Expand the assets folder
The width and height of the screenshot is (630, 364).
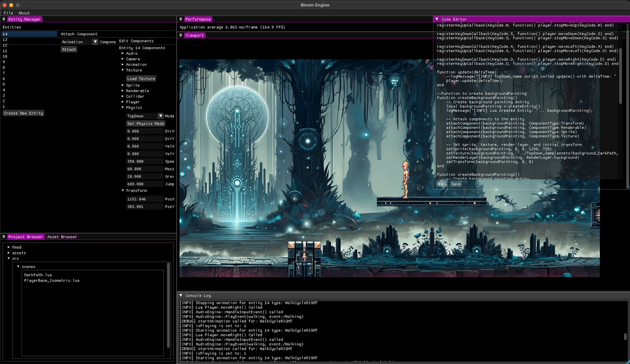click(9, 253)
